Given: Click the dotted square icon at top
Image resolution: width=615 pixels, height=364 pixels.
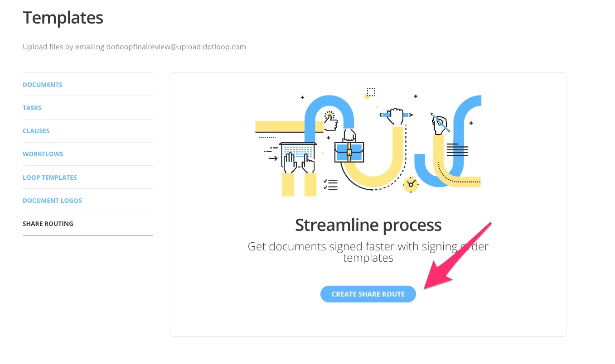Looking at the screenshot, I should coord(371,92).
